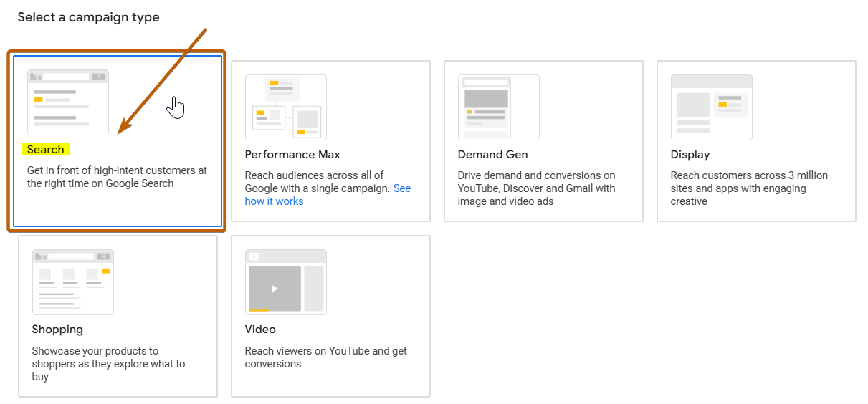Click the 'Reach viewers on YouTube' description
This screenshot has height=404, width=868.
coord(325,357)
